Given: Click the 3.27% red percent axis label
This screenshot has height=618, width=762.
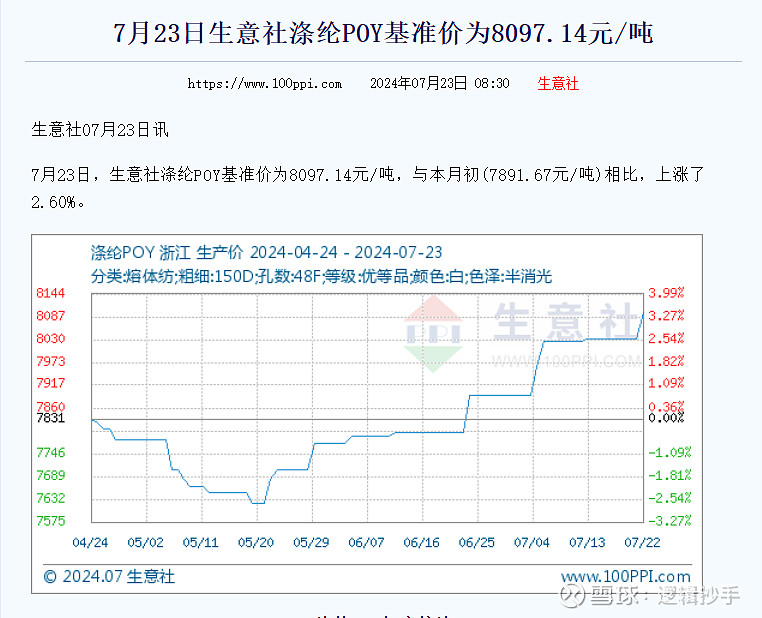Looking at the screenshot, I should point(666,316).
